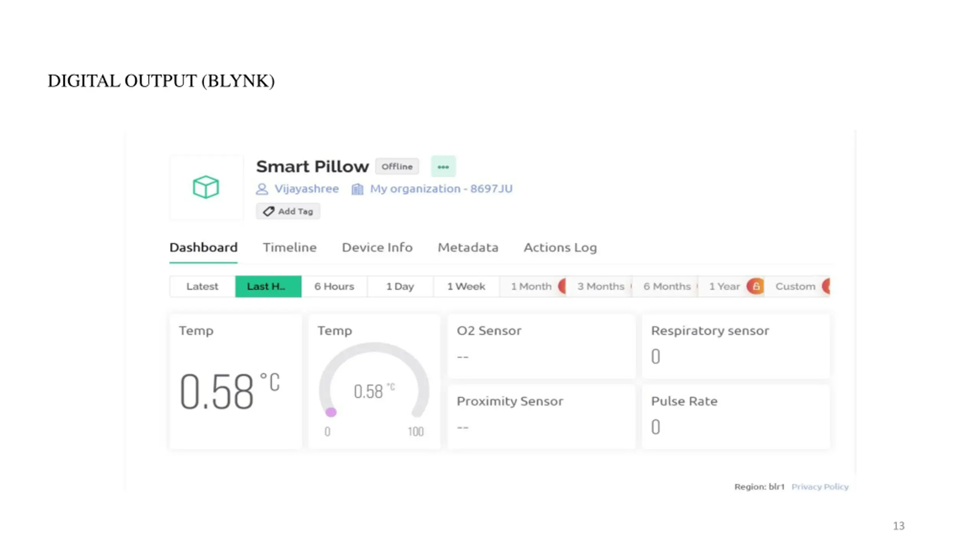The image size is (980, 551).
Task: Click the Add Tag button
Action: [288, 211]
